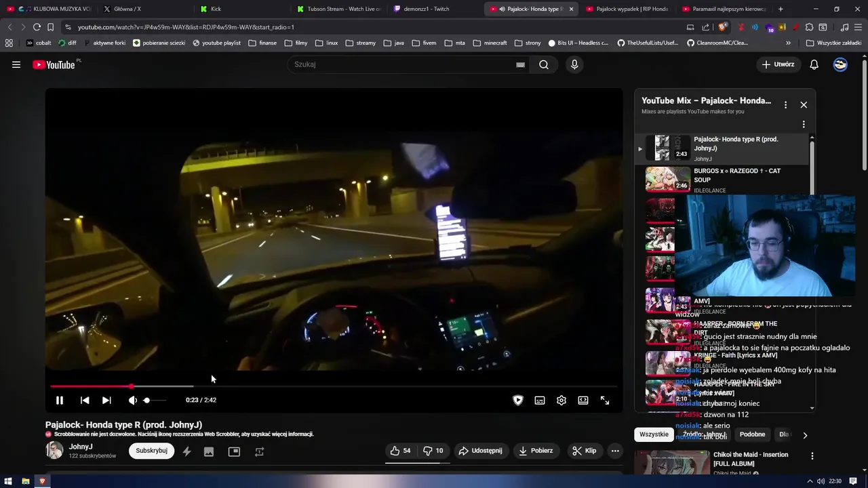
Task: Open browser extensions puzzle icon
Action: [809, 27]
